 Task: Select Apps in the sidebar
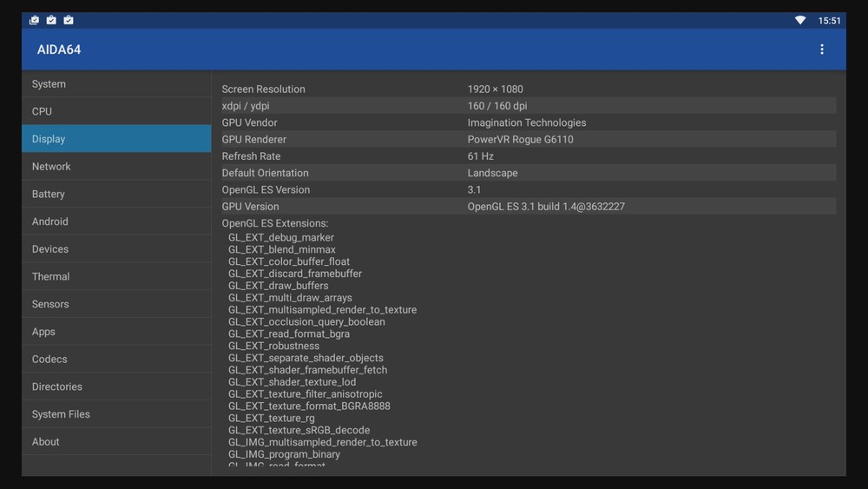(116, 332)
